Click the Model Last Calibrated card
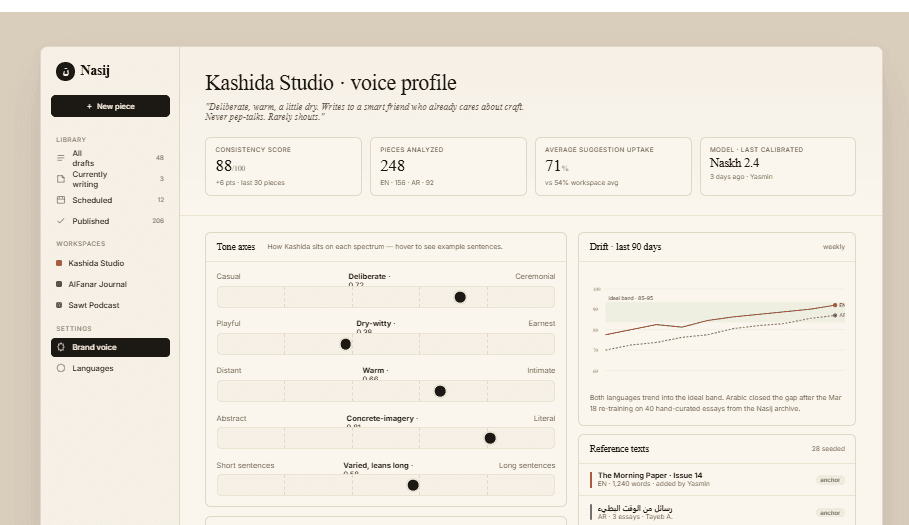This screenshot has width=909, height=525. pyautogui.click(x=778, y=166)
